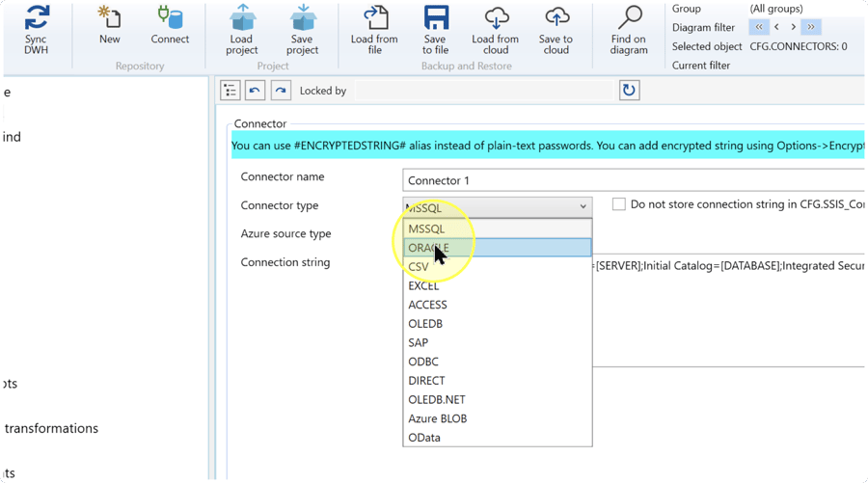This screenshot has width=868, height=483.
Task: Jump to the first diagram filter
Action: [758, 27]
